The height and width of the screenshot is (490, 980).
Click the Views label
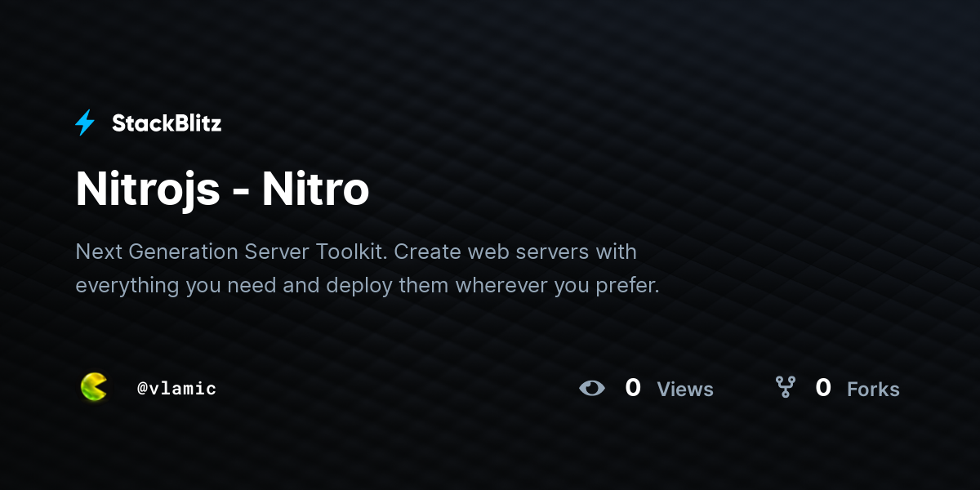click(x=685, y=390)
